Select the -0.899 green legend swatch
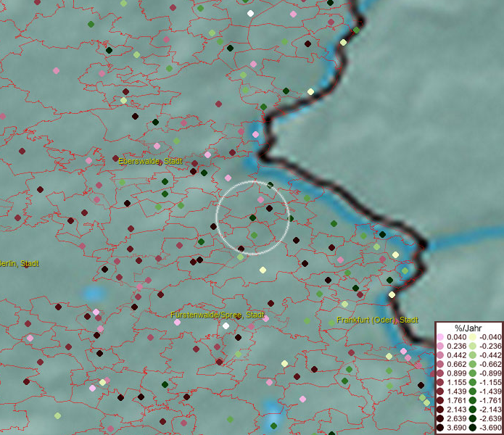The width and height of the screenshot is (504, 435). (x=472, y=373)
